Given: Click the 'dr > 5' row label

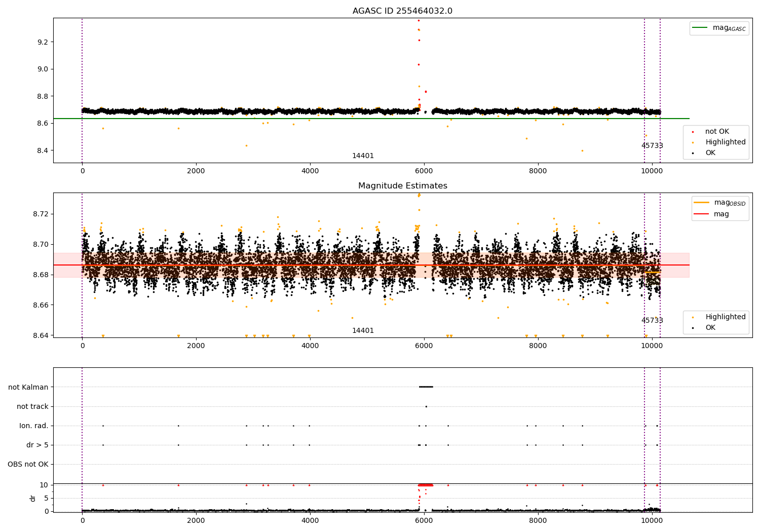Looking at the screenshot, I should point(37,445).
